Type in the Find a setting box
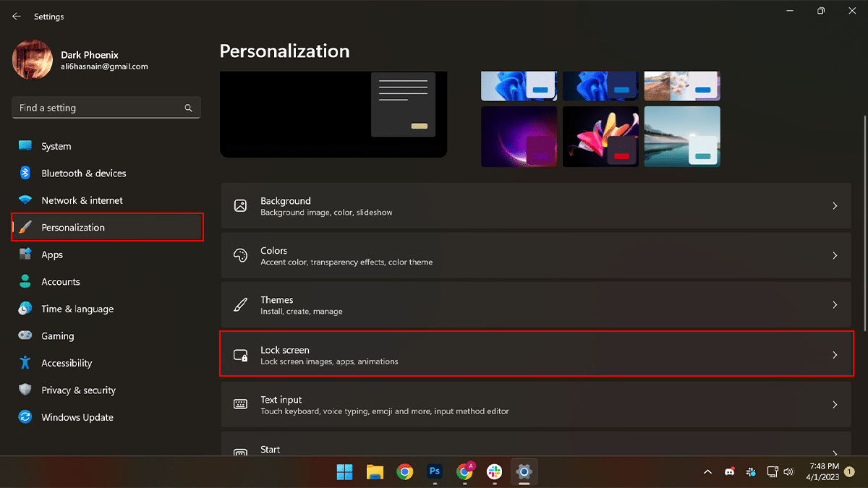Viewport: 868px width, 488px height. [x=98, y=108]
